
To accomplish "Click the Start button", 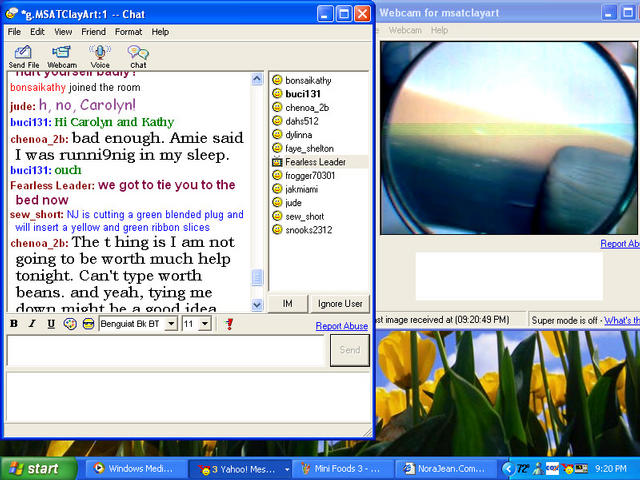I will (x=38, y=468).
